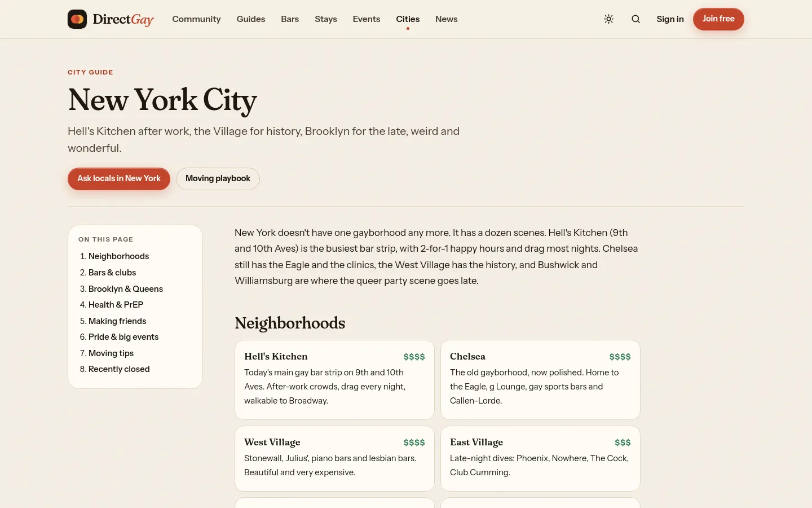812x508 pixels.
Task: Jump to Neighborhoods in page contents
Action: (118, 256)
